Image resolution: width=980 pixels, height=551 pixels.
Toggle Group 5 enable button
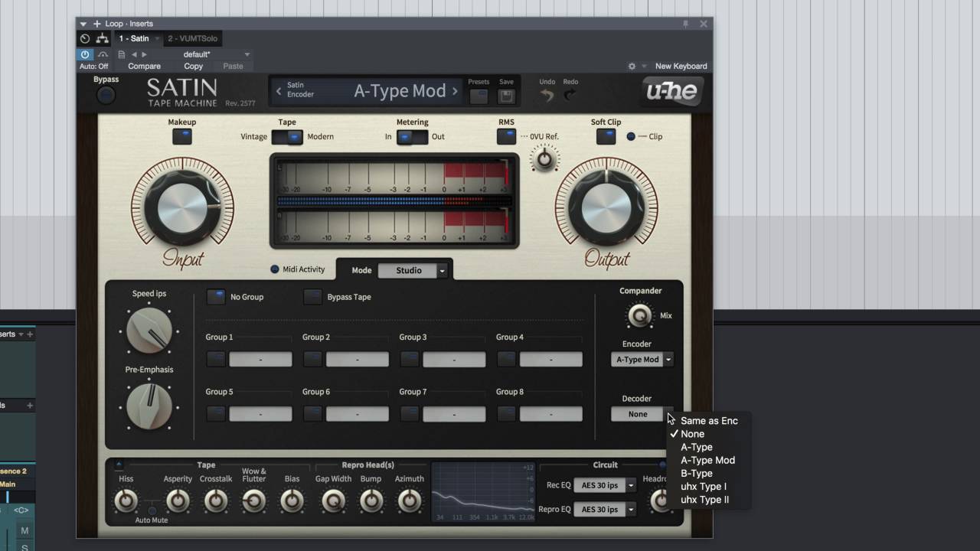click(x=216, y=414)
